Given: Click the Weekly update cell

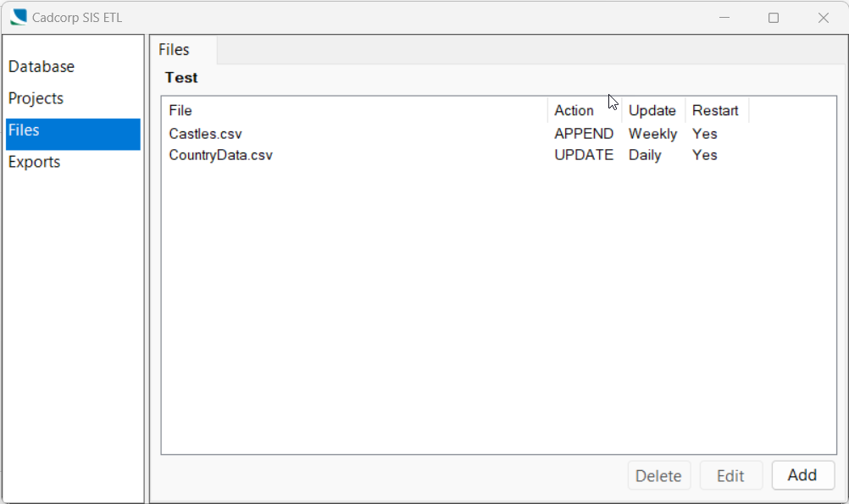Looking at the screenshot, I should point(652,134).
